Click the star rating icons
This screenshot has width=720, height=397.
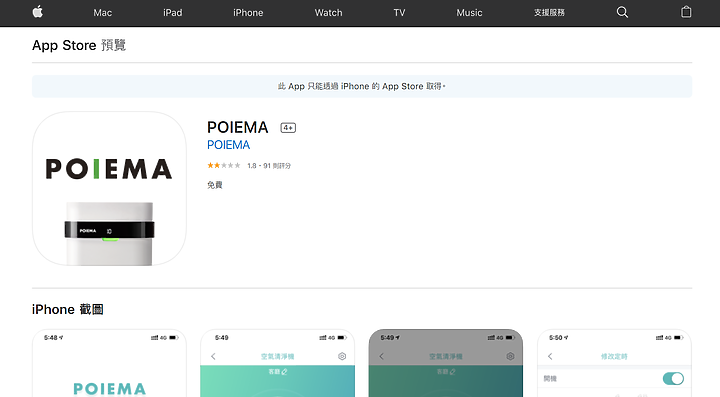point(224,166)
